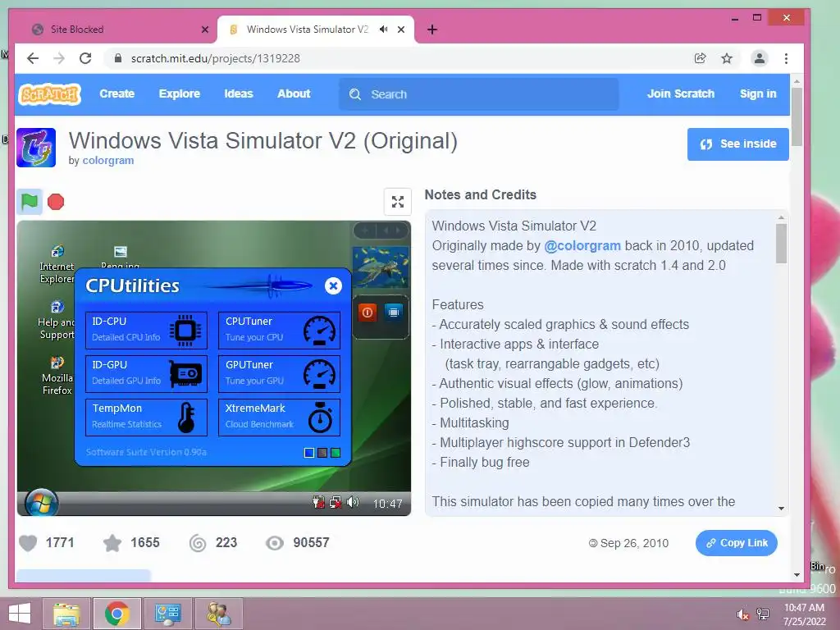Go back with the browser back arrow
This screenshot has height=630, width=840.
coord(33,58)
